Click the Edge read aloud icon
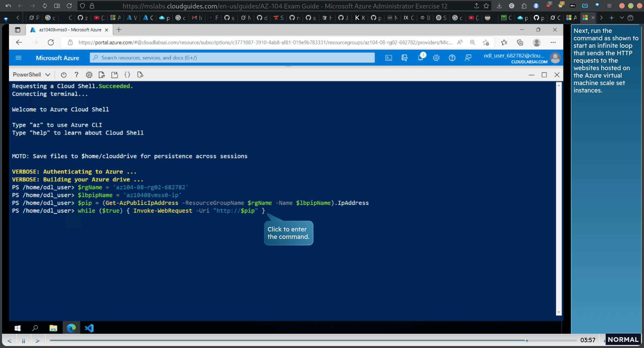The width and height of the screenshot is (644, 348). point(460,42)
